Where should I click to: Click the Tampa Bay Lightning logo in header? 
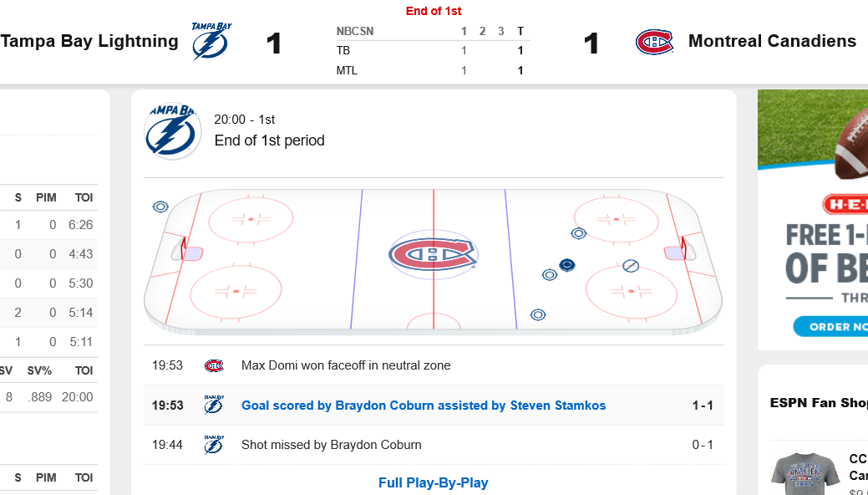click(211, 41)
